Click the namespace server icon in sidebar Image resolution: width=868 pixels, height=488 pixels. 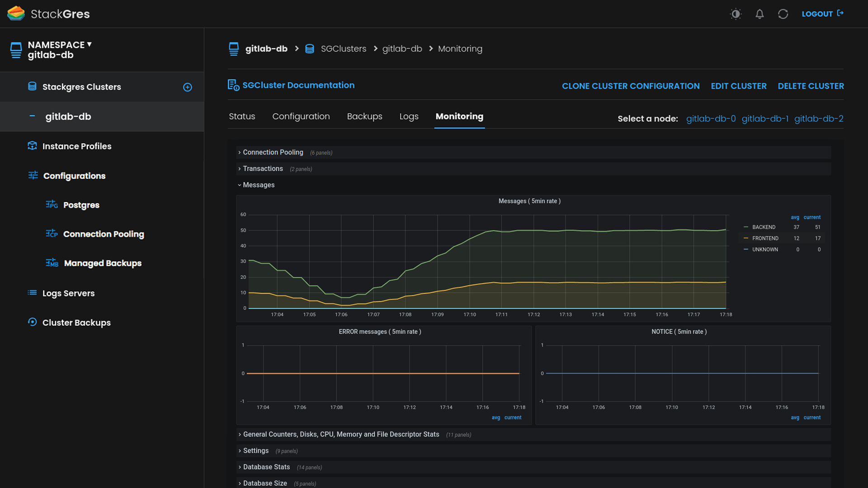pyautogui.click(x=16, y=50)
